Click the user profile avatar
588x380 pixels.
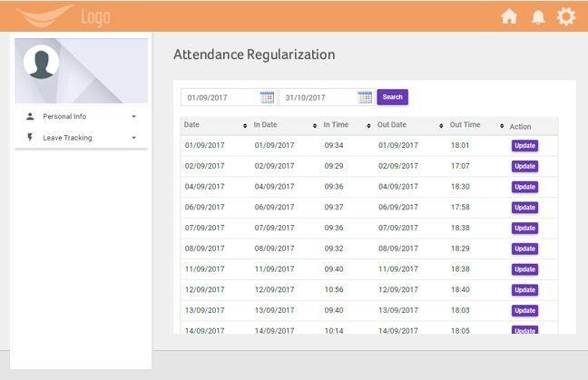(x=41, y=63)
